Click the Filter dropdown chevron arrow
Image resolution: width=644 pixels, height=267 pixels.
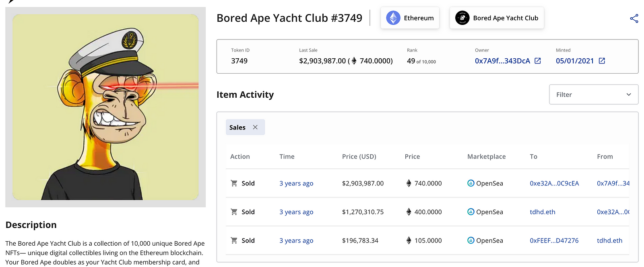click(x=629, y=94)
